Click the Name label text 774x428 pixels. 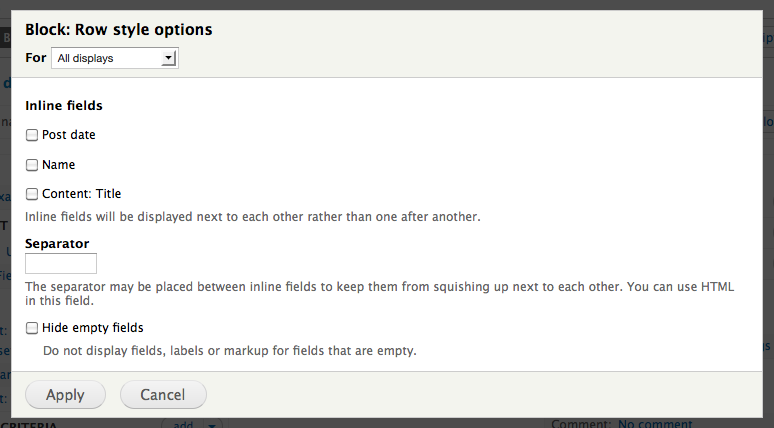[x=59, y=165]
